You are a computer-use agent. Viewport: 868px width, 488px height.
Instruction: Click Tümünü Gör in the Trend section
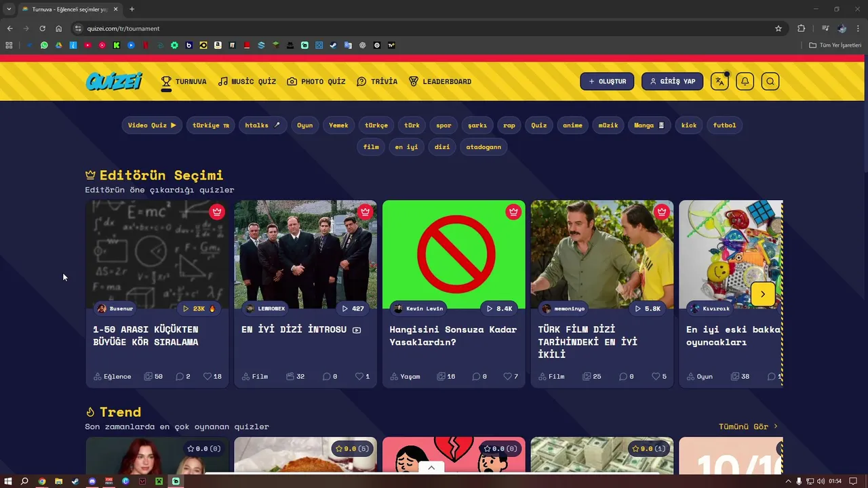(x=748, y=426)
